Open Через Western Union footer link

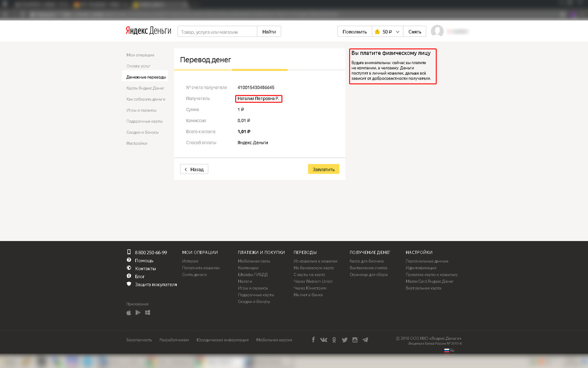click(313, 282)
